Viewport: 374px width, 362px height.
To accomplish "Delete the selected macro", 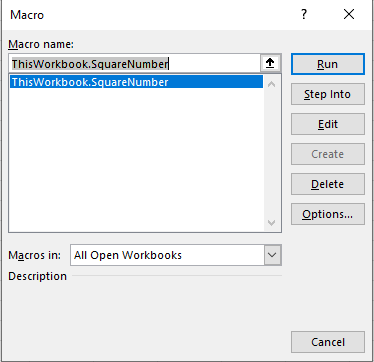I will pyautogui.click(x=328, y=184).
